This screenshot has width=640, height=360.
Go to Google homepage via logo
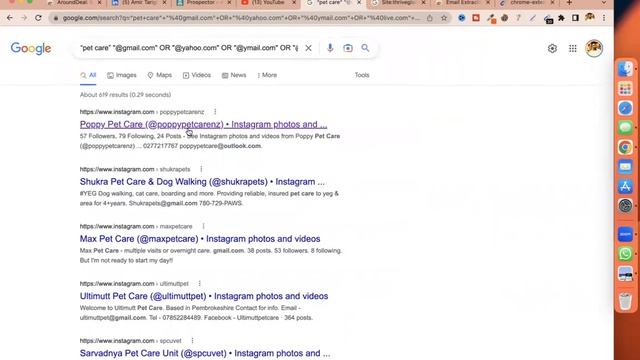(x=31, y=48)
